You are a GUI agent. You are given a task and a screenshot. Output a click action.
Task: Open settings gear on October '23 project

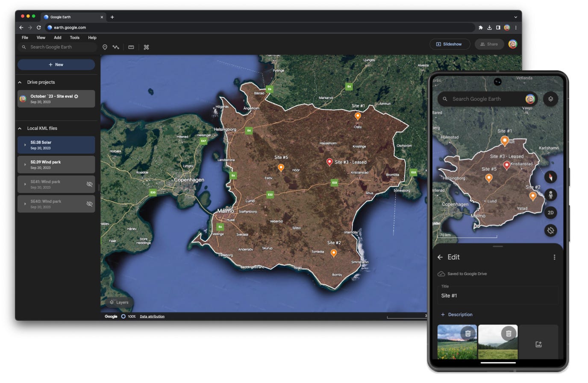(x=76, y=96)
